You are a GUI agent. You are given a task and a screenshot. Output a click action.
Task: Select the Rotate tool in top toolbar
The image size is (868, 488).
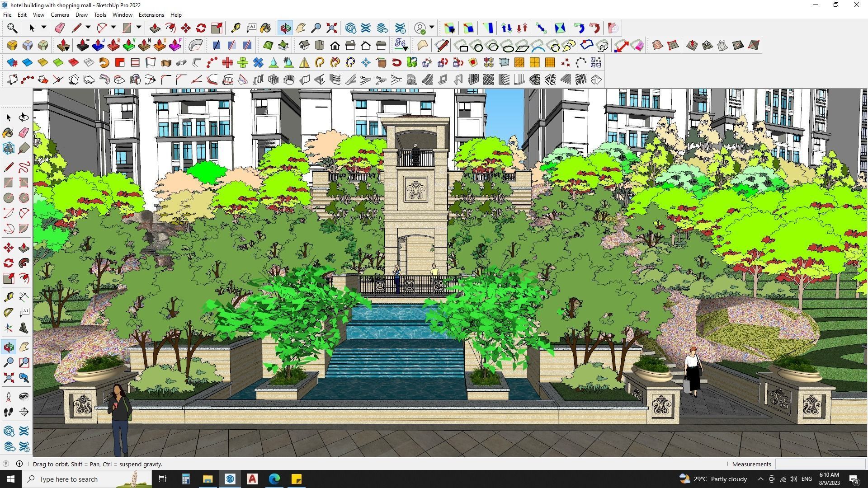point(201,28)
